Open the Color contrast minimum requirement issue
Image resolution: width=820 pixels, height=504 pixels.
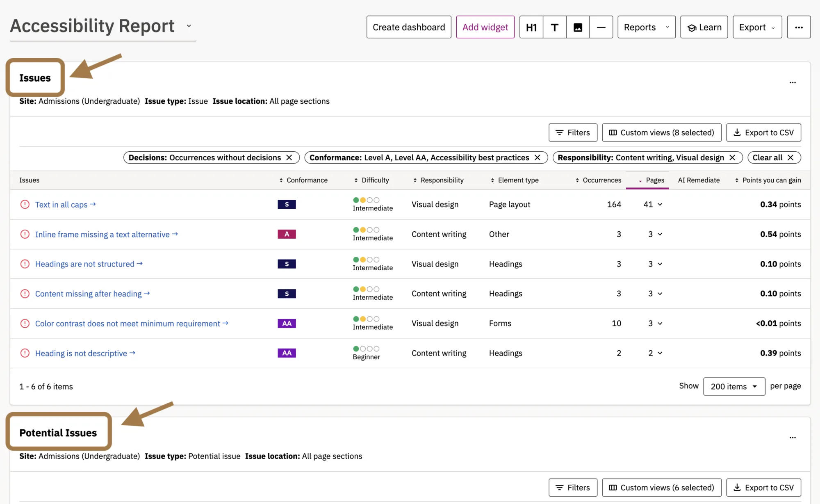click(132, 324)
